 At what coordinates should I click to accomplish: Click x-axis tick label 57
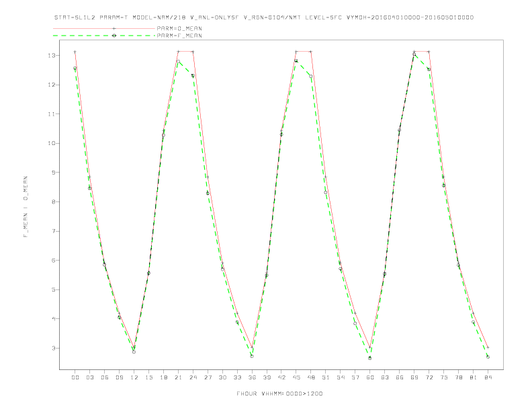tap(355, 377)
